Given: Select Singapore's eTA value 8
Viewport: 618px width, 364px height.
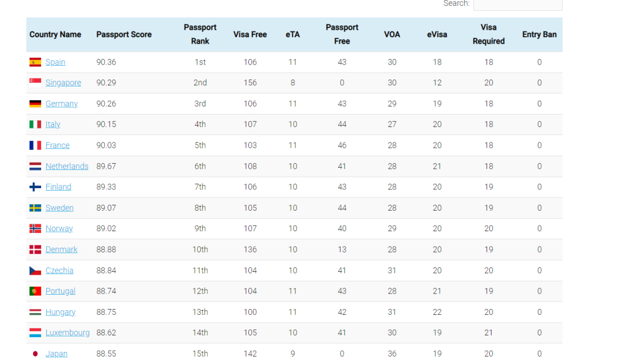Looking at the screenshot, I should [x=293, y=83].
